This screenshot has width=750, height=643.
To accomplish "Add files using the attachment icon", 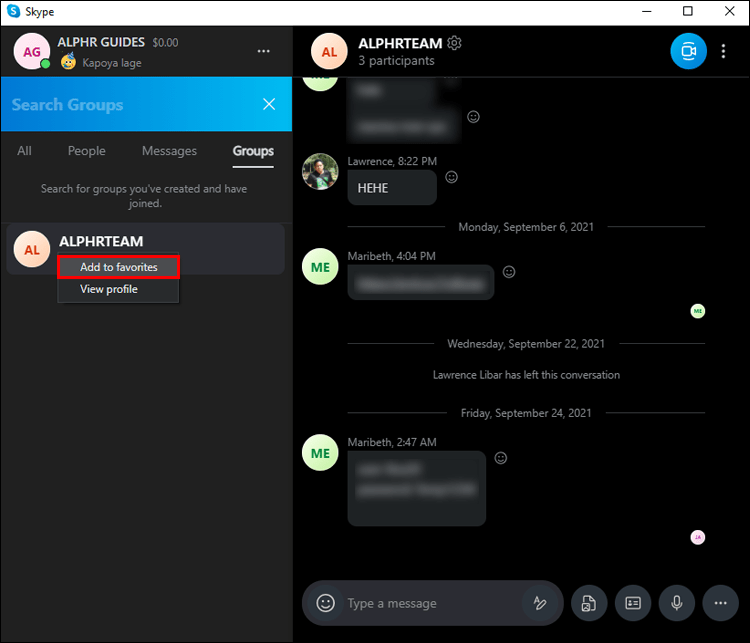I will point(589,603).
